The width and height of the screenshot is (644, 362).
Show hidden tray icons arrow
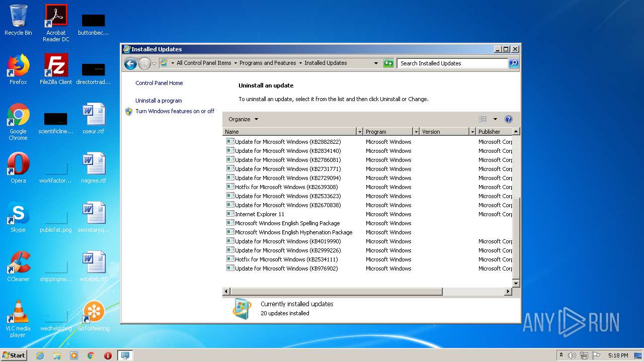pos(561,355)
